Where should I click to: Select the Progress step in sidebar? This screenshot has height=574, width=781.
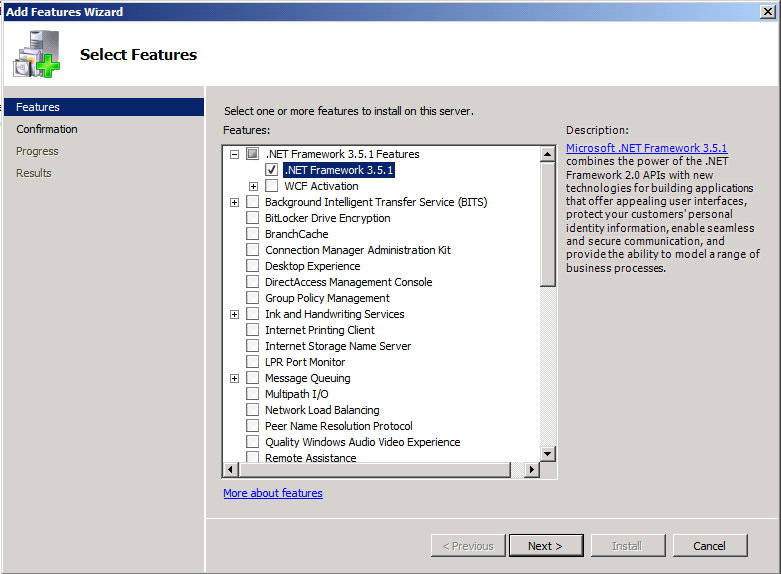(x=37, y=151)
